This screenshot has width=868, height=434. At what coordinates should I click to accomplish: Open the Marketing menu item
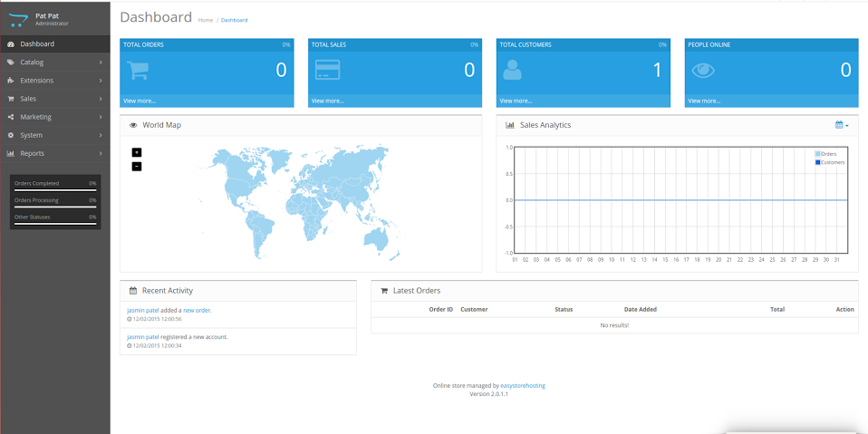[x=55, y=118]
